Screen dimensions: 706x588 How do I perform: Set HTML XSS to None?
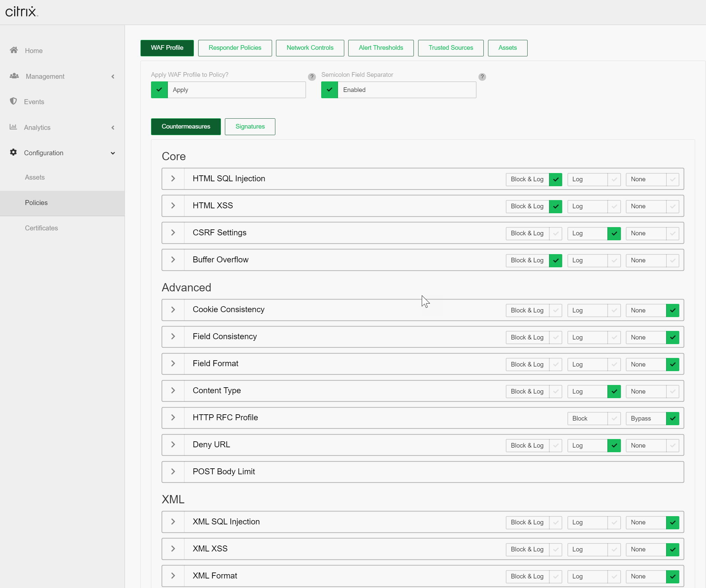[x=672, y=206]
